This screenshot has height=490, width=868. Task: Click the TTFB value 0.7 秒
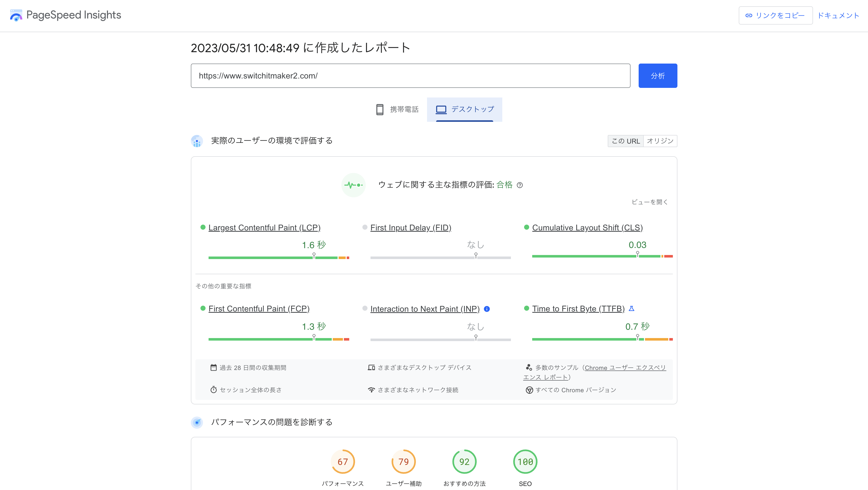(637, 326)
